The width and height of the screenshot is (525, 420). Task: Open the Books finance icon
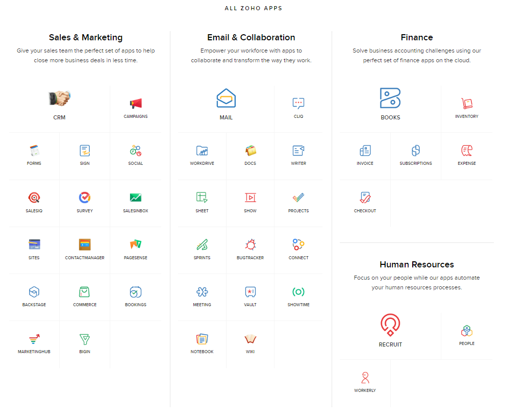coord(390,98)
